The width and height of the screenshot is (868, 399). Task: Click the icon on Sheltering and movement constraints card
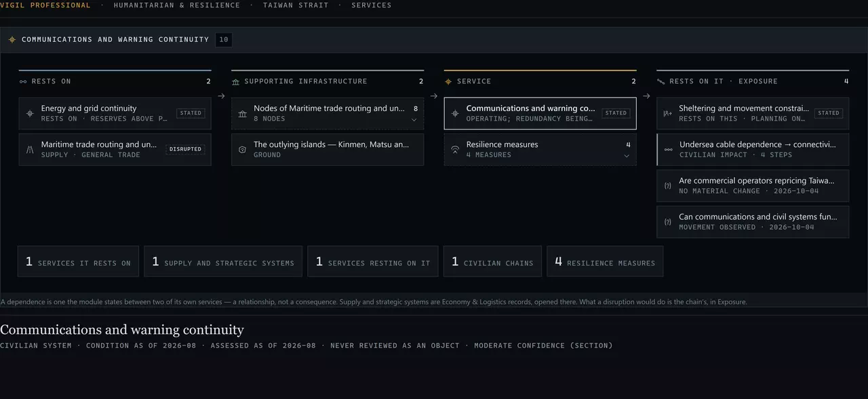point(668,113)
